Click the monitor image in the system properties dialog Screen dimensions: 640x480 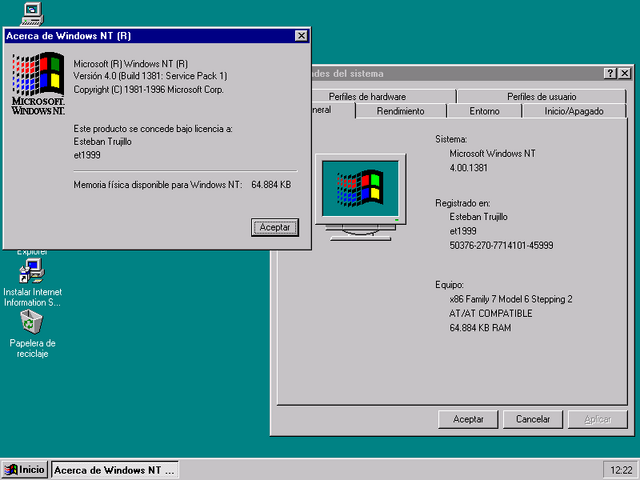(360, 197)
